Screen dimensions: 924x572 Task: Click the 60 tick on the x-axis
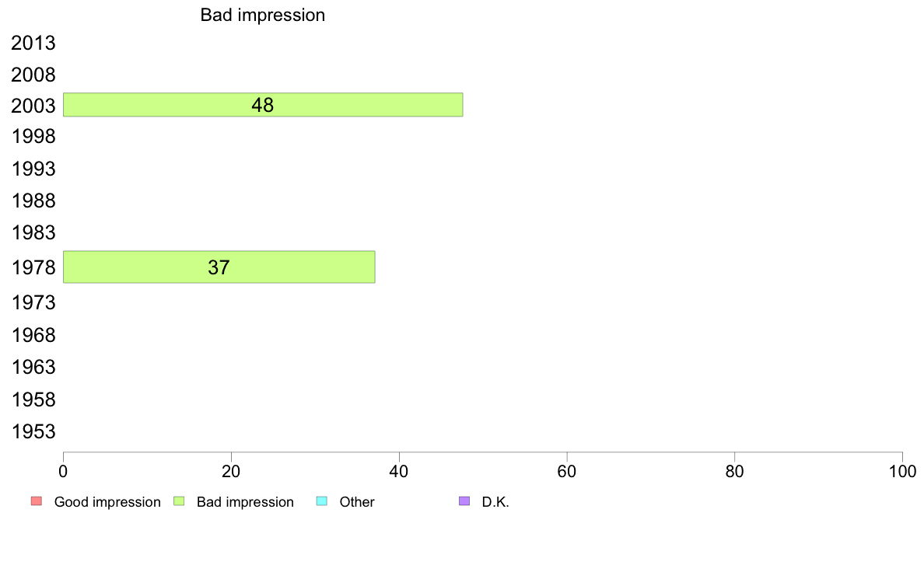click(x=567, y=471)
